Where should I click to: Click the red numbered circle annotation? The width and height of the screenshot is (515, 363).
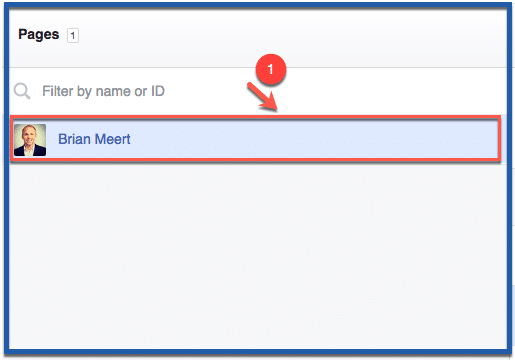pyautogui.click(x=271, y=69)
